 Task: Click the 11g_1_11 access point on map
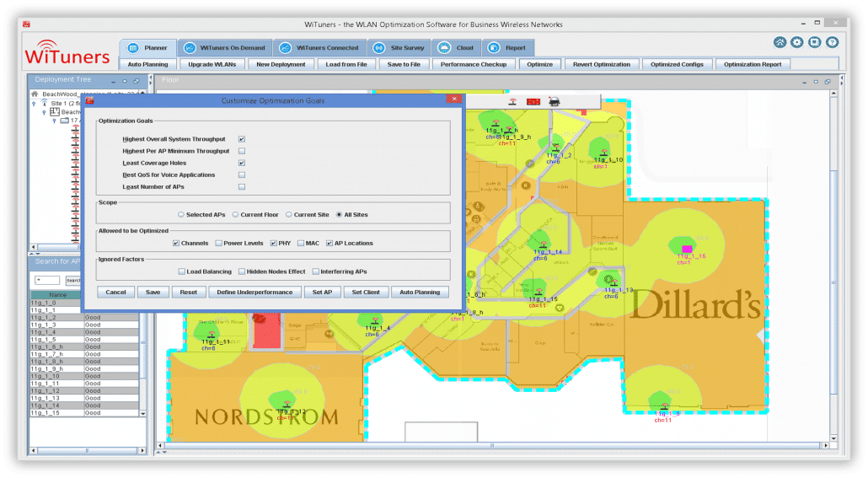tap(212, 335)
